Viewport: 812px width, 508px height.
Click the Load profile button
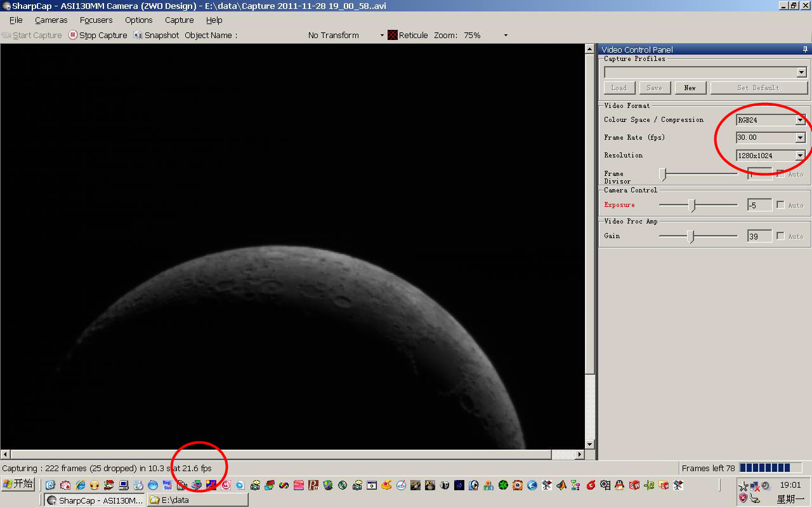[x=619, y=88]
